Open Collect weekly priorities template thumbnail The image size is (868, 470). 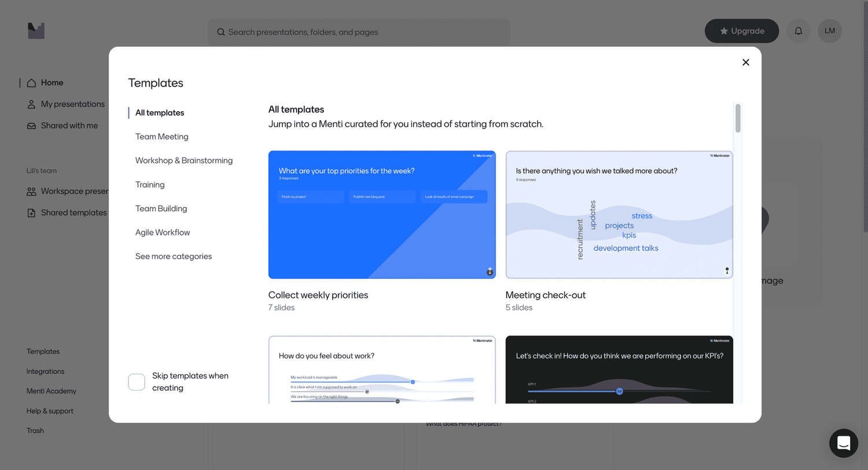382,215
